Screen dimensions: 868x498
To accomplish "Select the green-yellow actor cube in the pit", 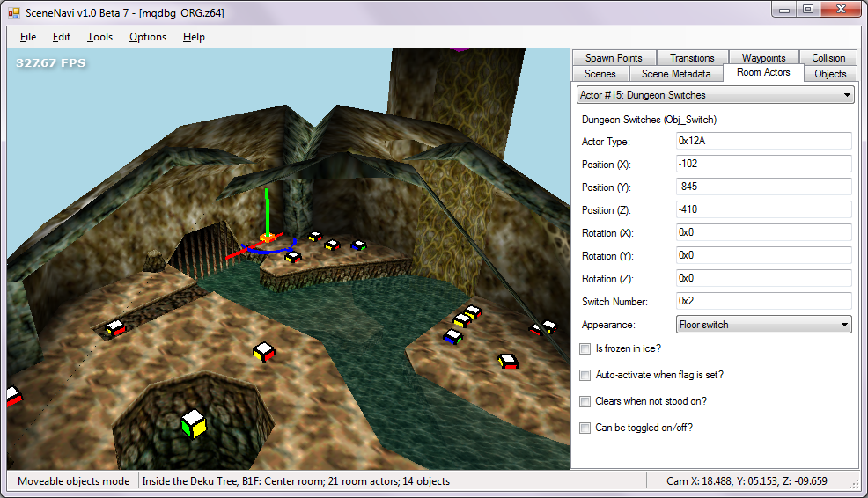I will 194,423.
